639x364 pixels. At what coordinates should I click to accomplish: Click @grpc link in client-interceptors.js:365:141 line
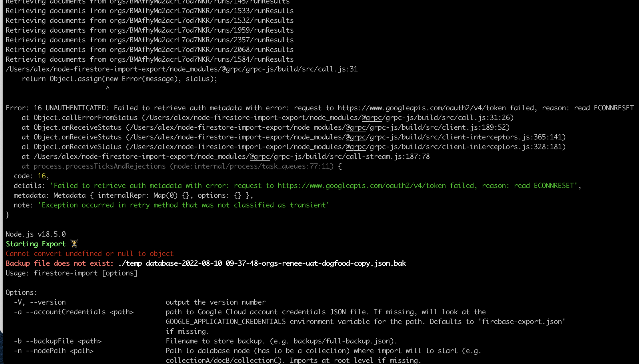[x=356, y=137]
